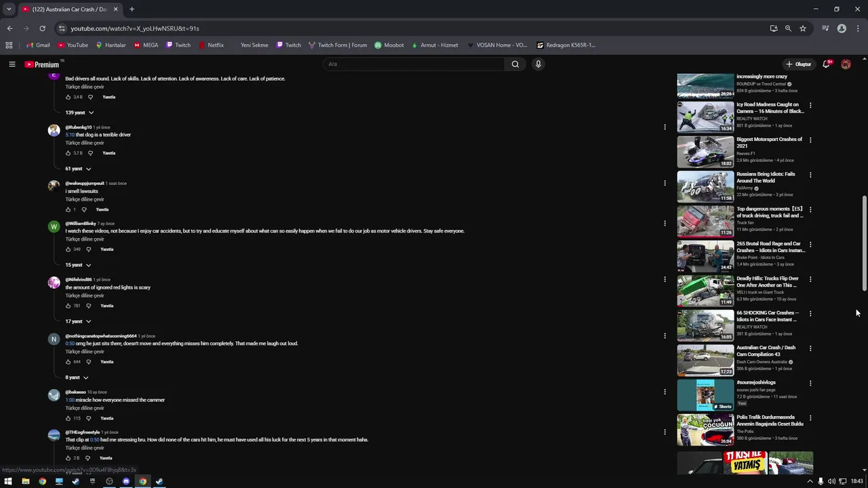This screenshot has width=868, height=488.
Task: Expand the 61 replies thread
Action: click(78, 169)
